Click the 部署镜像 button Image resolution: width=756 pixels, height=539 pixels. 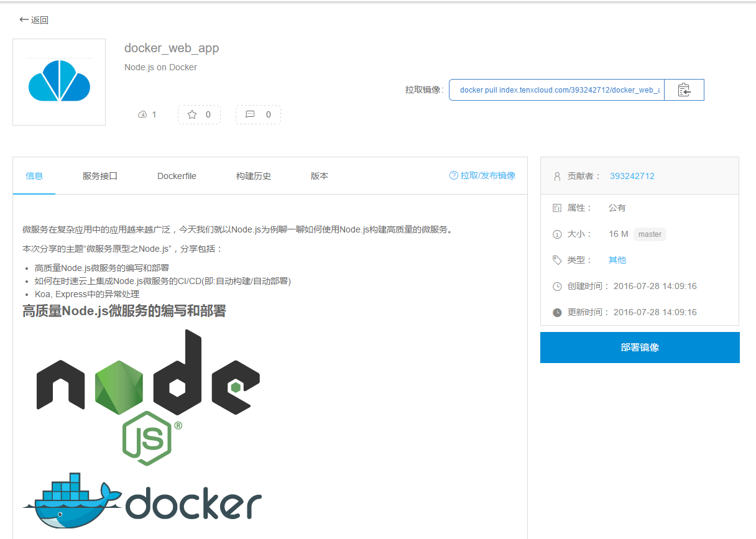(x=639, y=347)
